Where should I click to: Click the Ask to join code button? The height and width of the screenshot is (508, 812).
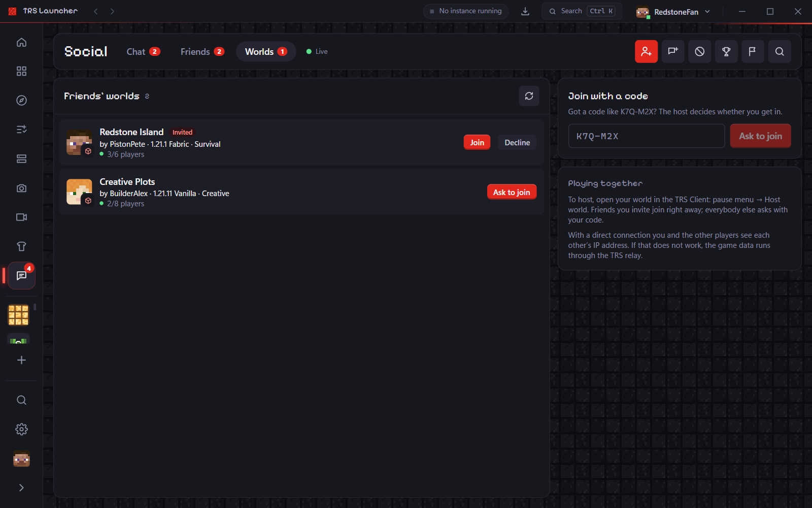(x=760, y=136)
